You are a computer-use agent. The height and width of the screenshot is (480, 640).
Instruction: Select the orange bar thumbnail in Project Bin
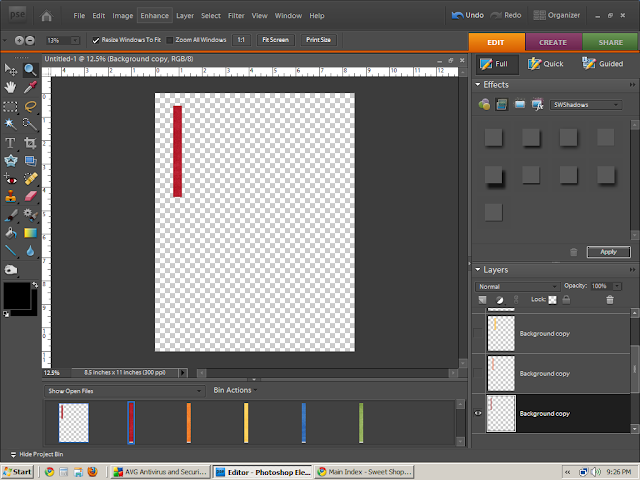point(188,422)
